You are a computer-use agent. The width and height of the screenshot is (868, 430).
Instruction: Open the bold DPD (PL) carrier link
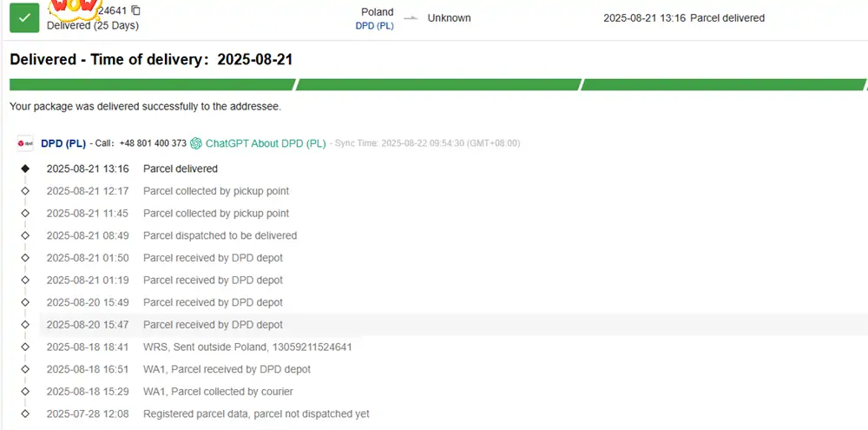[63, 143]
